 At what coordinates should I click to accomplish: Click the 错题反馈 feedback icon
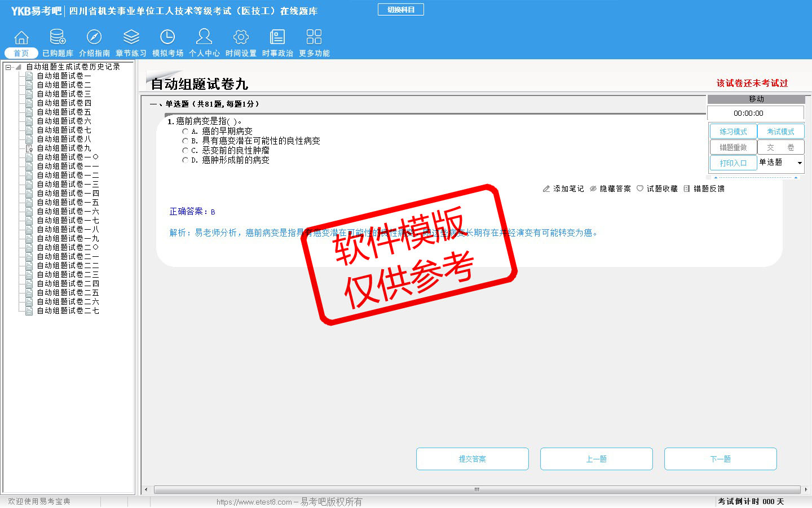point(686,189)
